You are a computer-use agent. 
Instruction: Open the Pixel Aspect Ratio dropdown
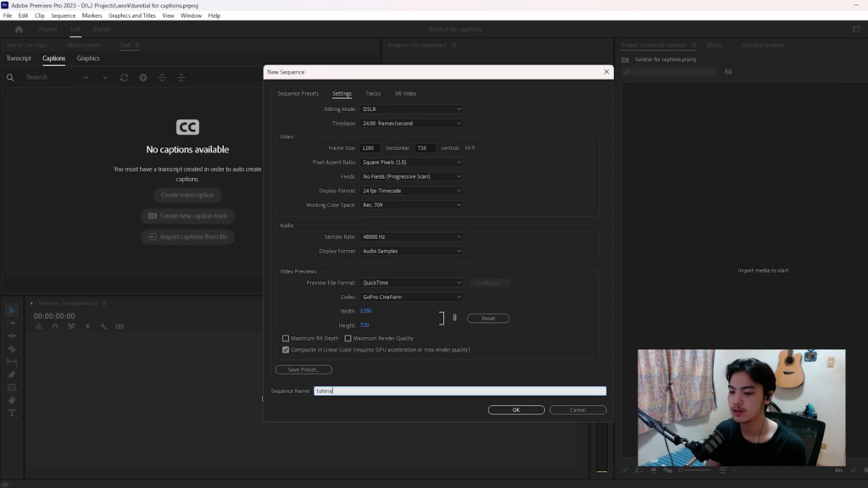pos(411,162)
